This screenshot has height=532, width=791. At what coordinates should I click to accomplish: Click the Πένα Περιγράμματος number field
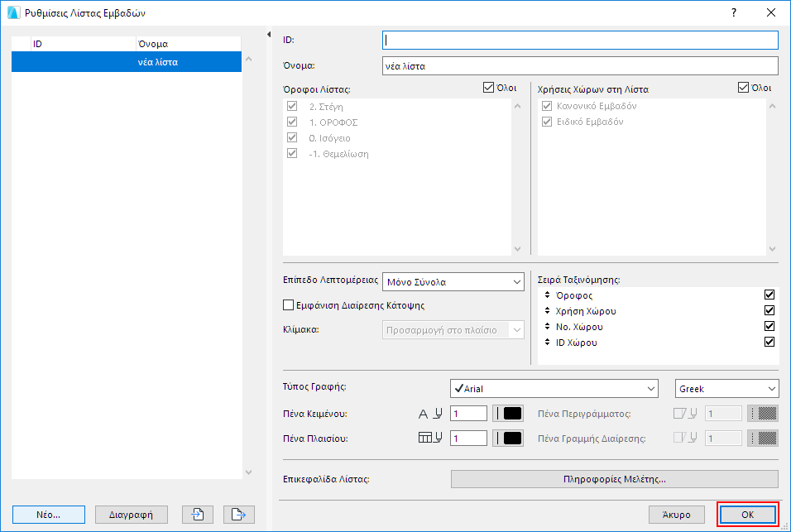point(723,414)
